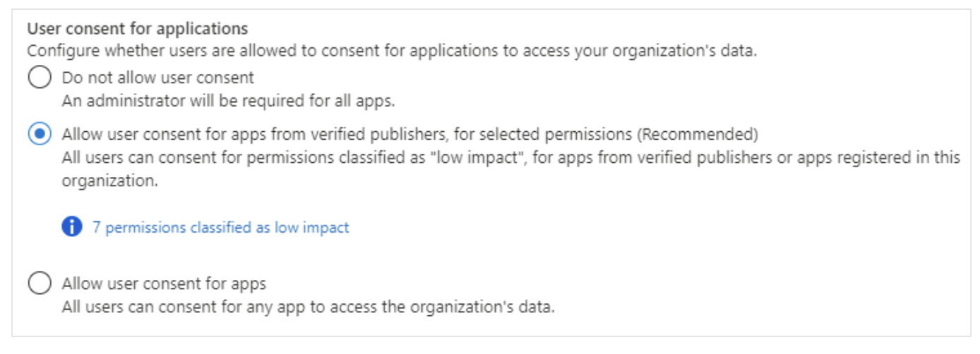
Task: Click the wrapped word "organization." under the verified publishers option
Action: click(109, 180)
